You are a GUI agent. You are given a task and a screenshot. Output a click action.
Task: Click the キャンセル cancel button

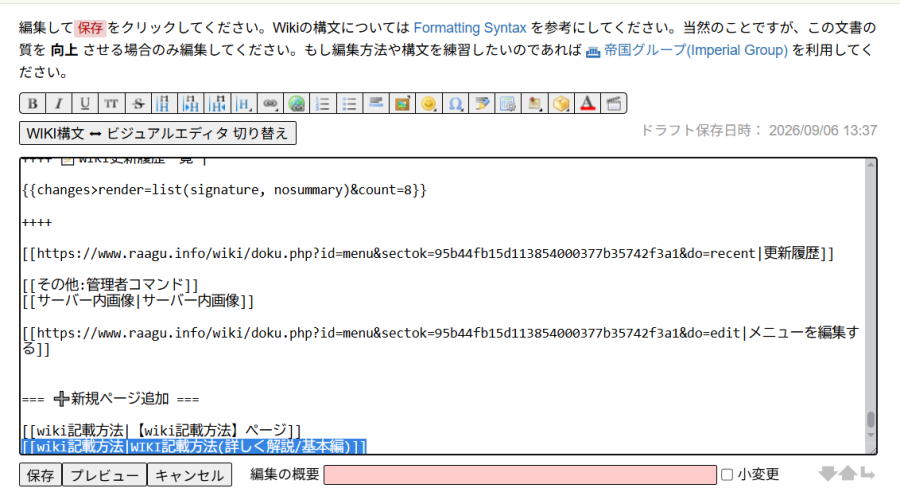point(189,475)
